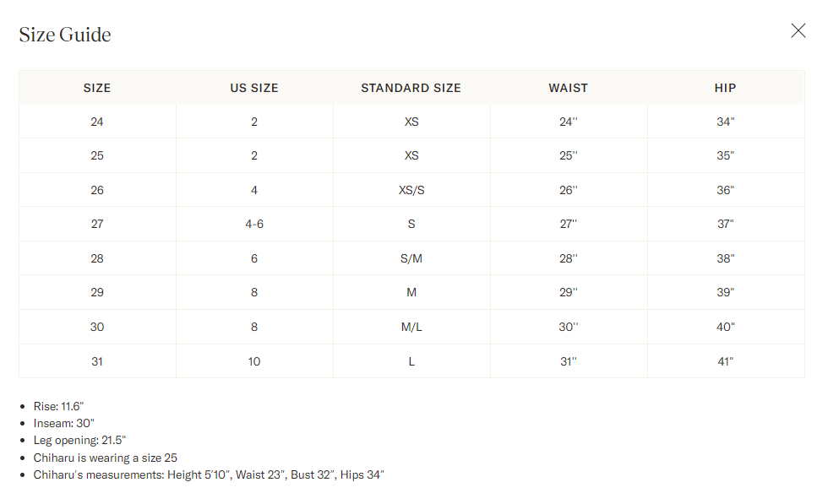Click the 4-6 US size cell
The image size is (817, 504).
coord(254,224)
